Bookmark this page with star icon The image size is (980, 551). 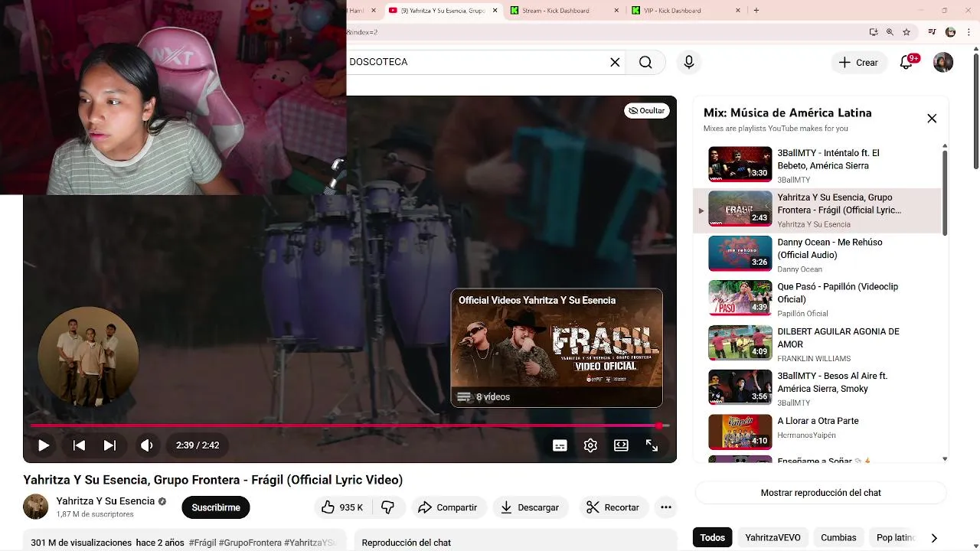pyautogui.click(x=906, y=32)
